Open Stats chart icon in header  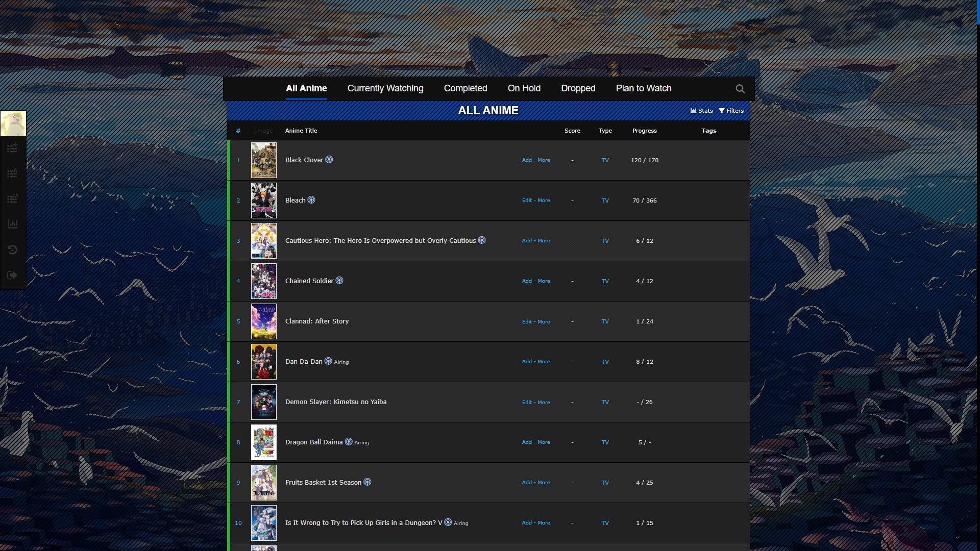[702, 111]
